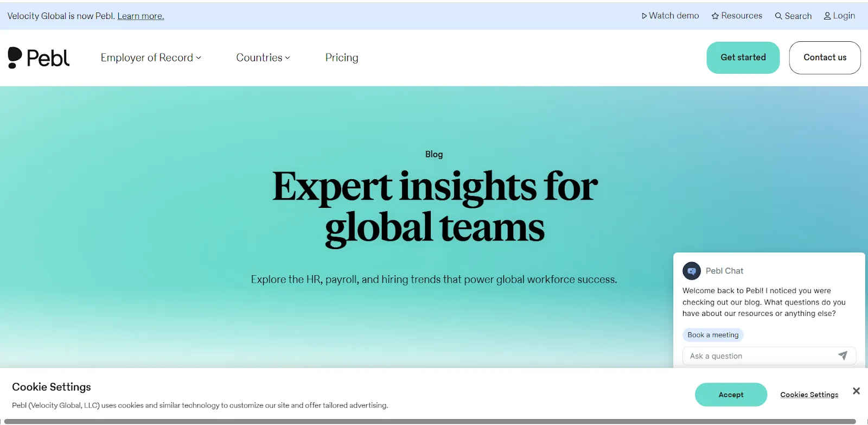Click the Watch demo play icon
The height and width of the screenshot is (425, 868).
[x=644, y=16]
